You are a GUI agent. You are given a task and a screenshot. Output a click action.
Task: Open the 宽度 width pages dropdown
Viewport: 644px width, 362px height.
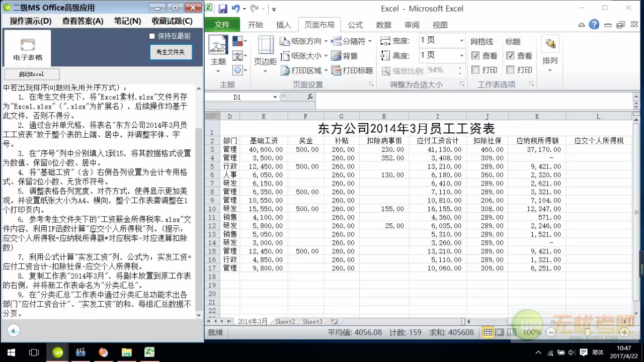pyautogui.click(x=461, y=41)
